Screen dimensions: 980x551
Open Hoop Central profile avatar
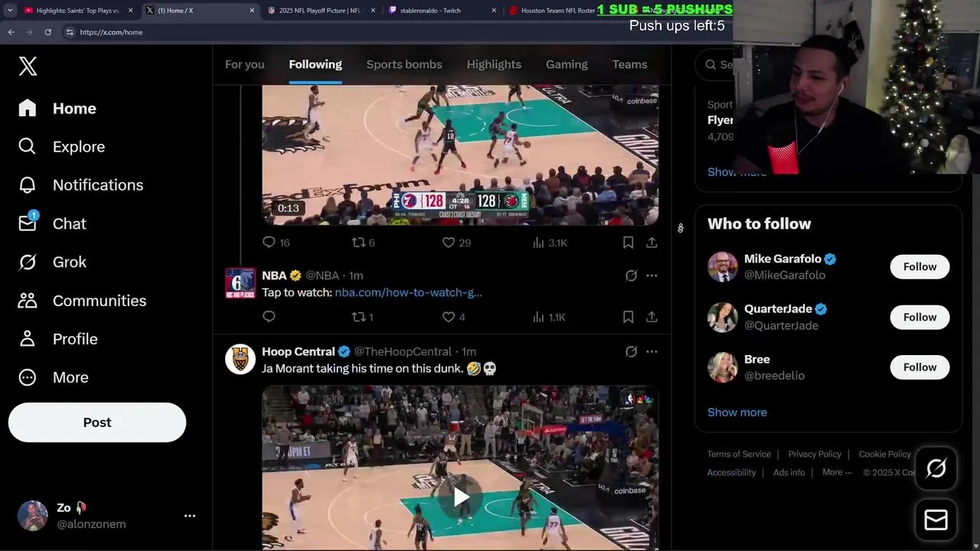(x=240, y=359)
